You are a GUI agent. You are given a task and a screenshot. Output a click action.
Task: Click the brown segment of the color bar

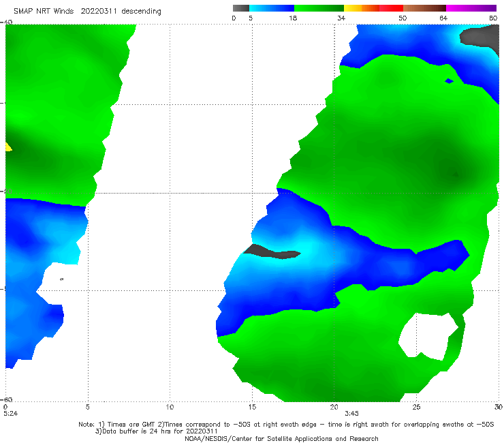(424, 8)
